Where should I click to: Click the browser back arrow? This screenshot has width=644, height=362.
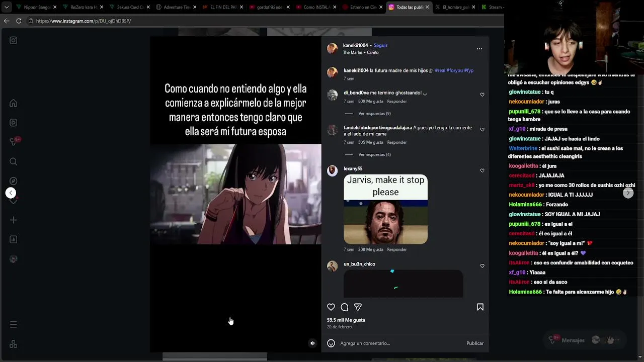(x=7, y=21)
